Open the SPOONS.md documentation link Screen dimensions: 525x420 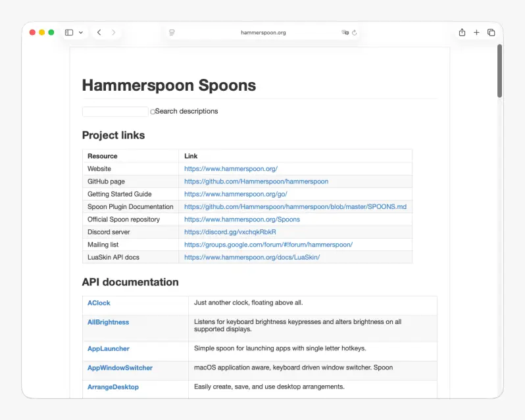click(x=295, y=206)
